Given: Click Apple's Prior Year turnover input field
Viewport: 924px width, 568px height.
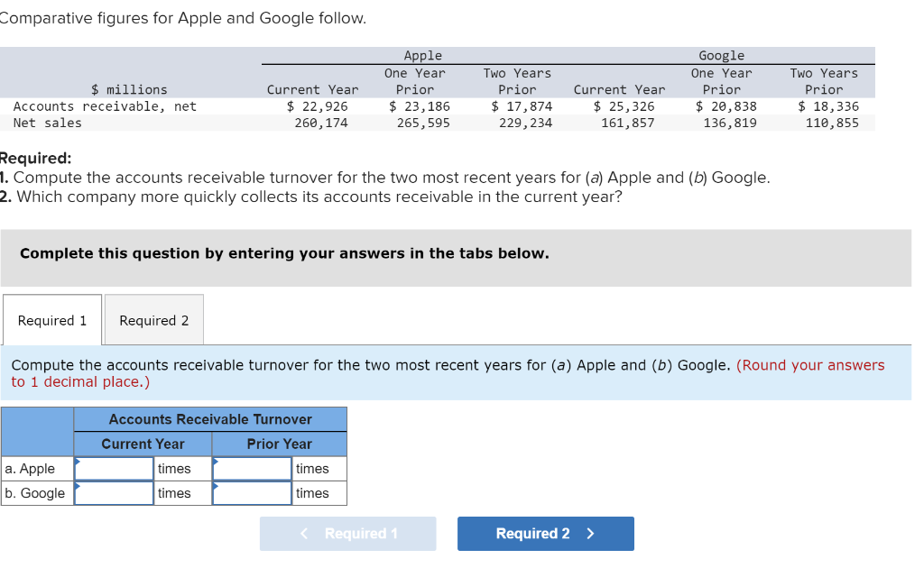Looking at the screenshot, I should coord(252,468).
